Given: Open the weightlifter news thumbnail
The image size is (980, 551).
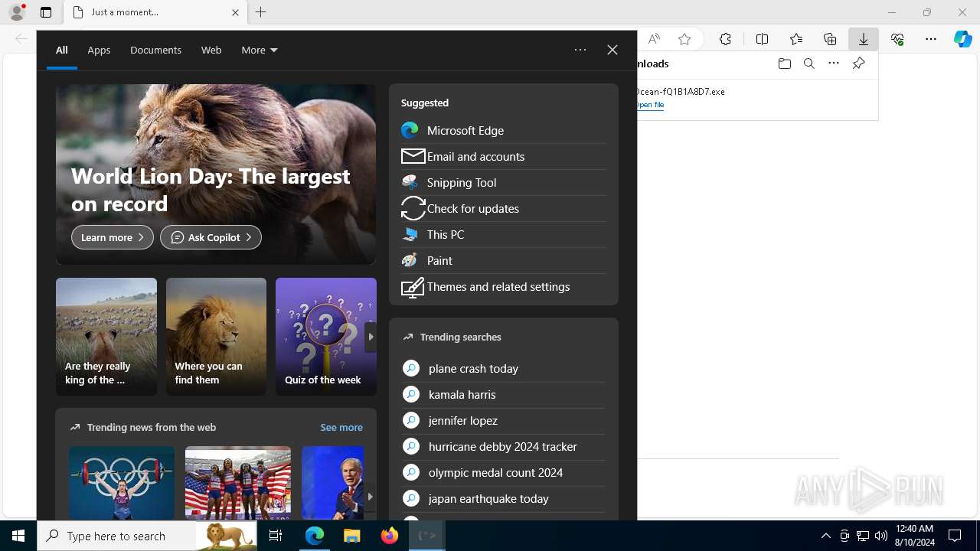Looking at the screenshot, I should click(122, 484).
